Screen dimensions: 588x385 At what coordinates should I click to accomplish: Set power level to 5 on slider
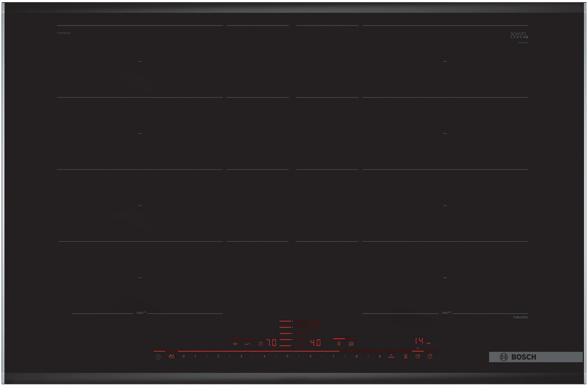[x=287, y=357]
